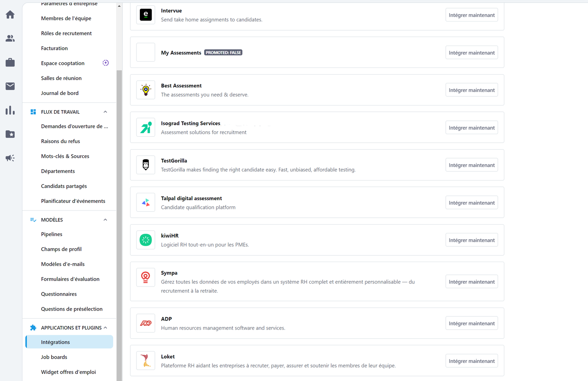Image resolution: width=588 pixels, height=381 pixels.
Task: Open the Candidates people icon in the rail
Action: [x=10, y=38]
